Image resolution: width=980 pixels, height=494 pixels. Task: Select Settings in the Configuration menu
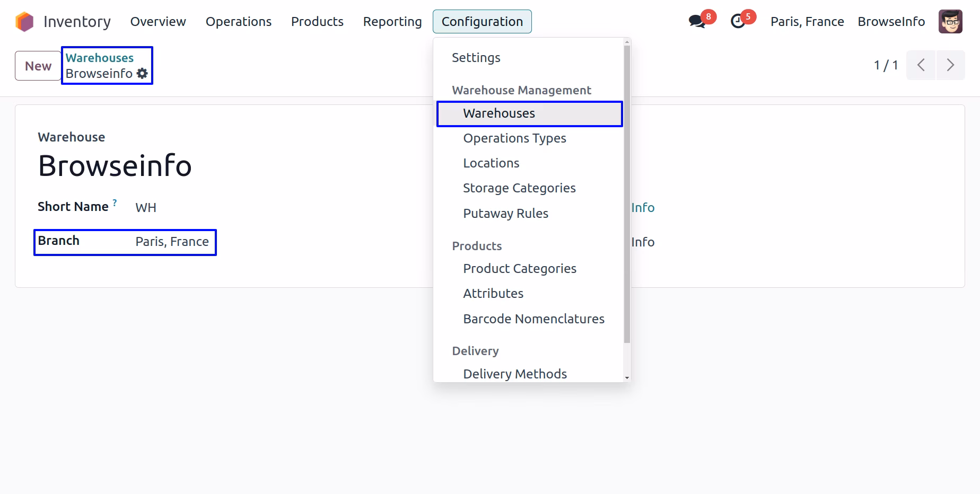point(476,58)
